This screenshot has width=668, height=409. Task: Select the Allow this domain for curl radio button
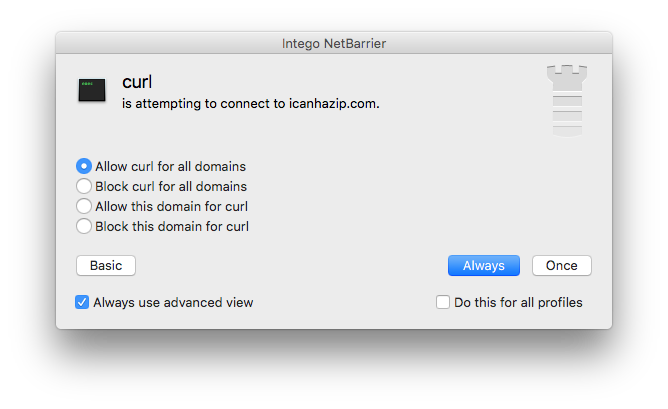84,206
